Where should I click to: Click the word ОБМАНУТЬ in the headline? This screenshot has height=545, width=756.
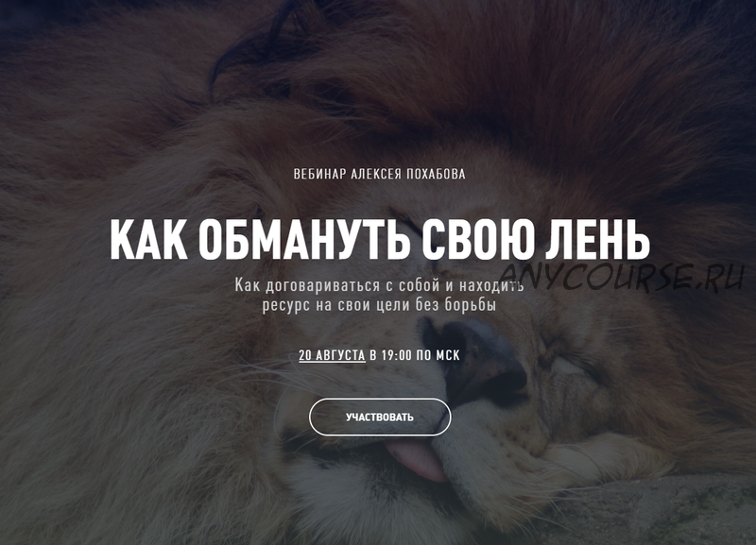[304, 240]
